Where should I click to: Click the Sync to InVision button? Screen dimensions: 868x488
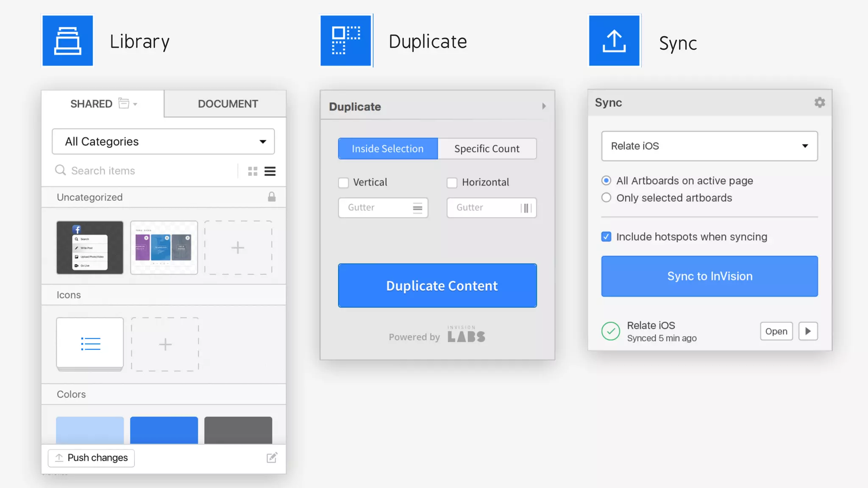click(x=709, y=276)
